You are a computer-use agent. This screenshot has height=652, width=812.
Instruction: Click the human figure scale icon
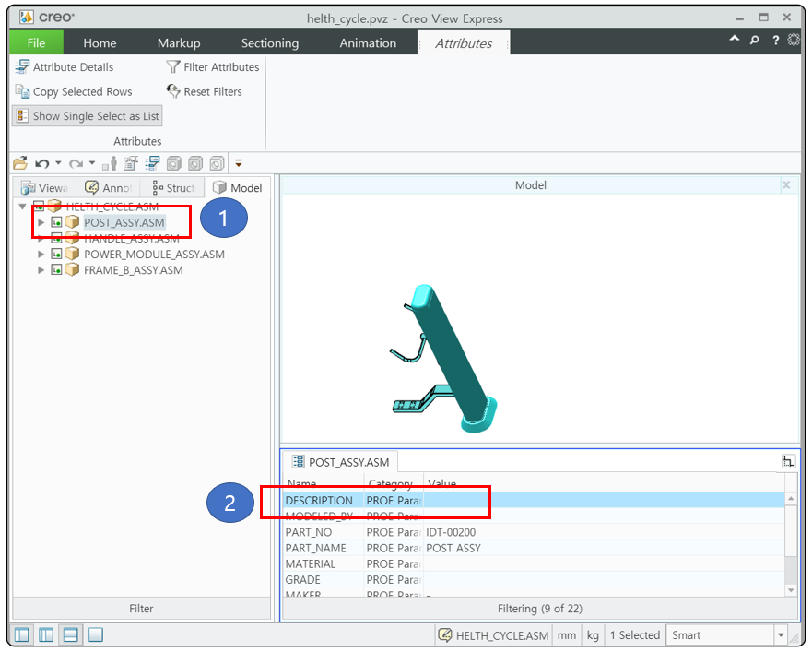[x=110, y=164]
